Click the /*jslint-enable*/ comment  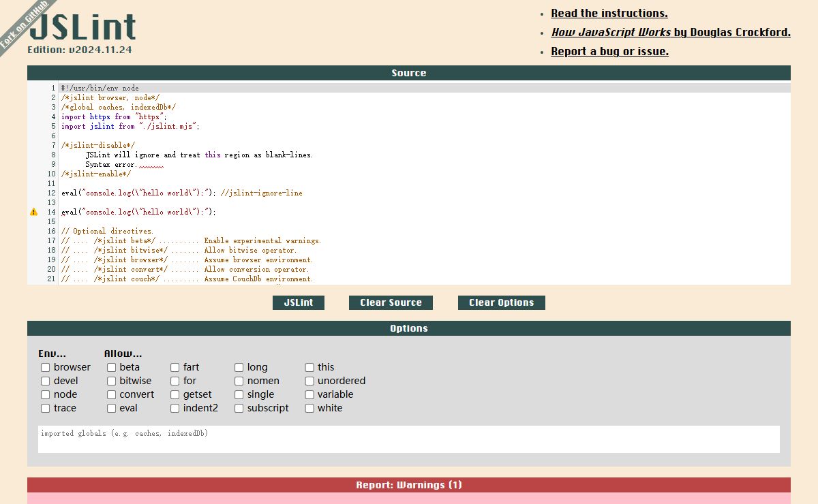click(x=95, y=174)
